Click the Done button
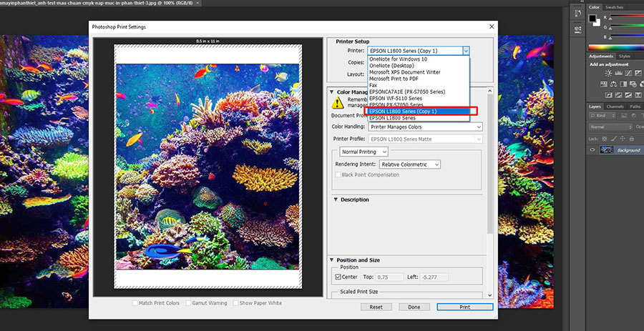Screen dimensions: 644x331 tap(414, 307)
